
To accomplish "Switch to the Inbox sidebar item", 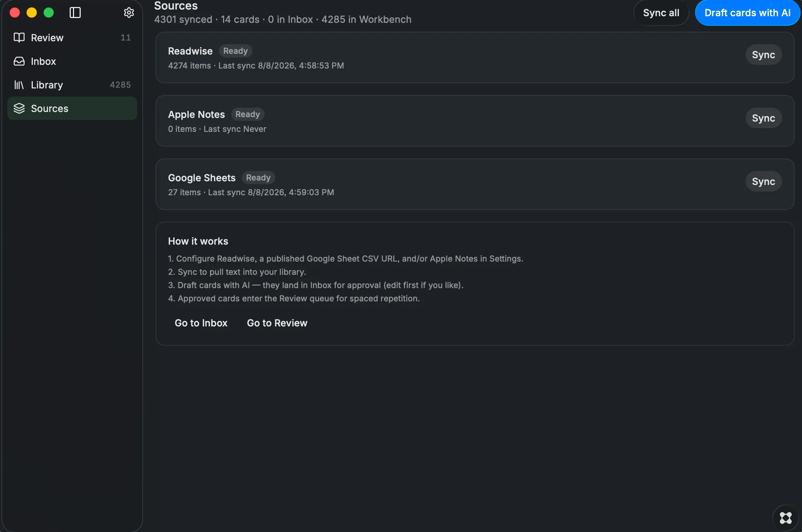I will [72, 61].
